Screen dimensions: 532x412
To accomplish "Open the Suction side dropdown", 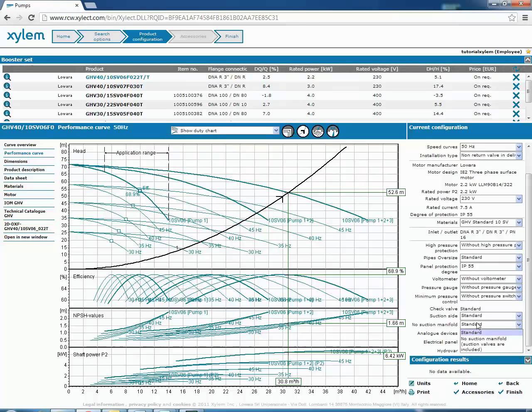I will [491, 316].
